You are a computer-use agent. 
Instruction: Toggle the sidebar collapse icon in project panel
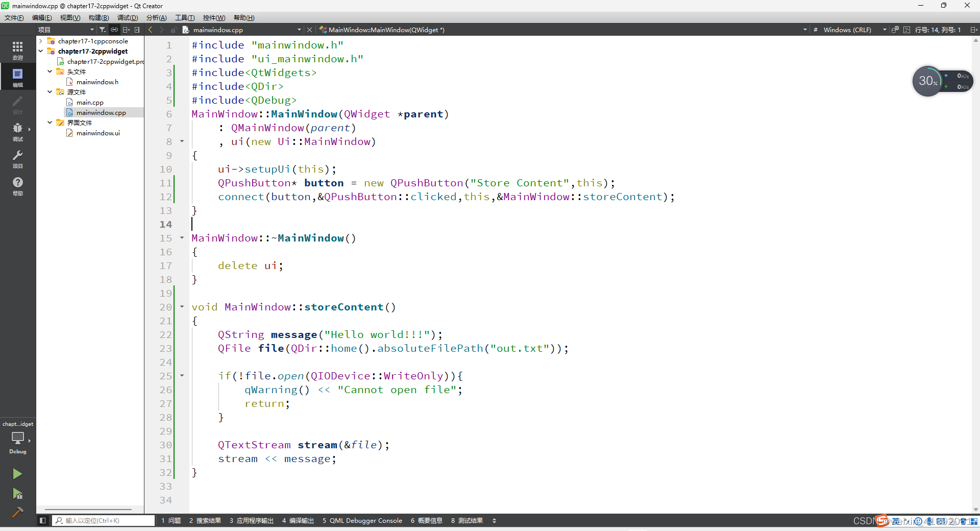click(137, 30)
